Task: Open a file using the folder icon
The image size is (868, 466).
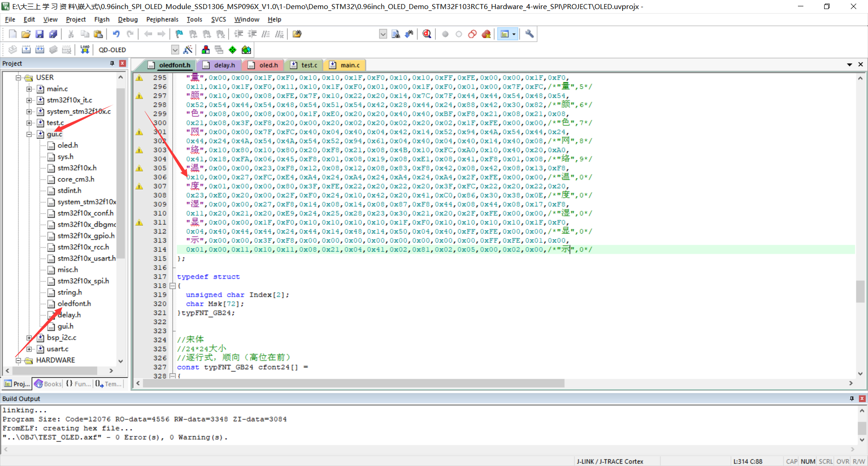Action: click(26, 34)
